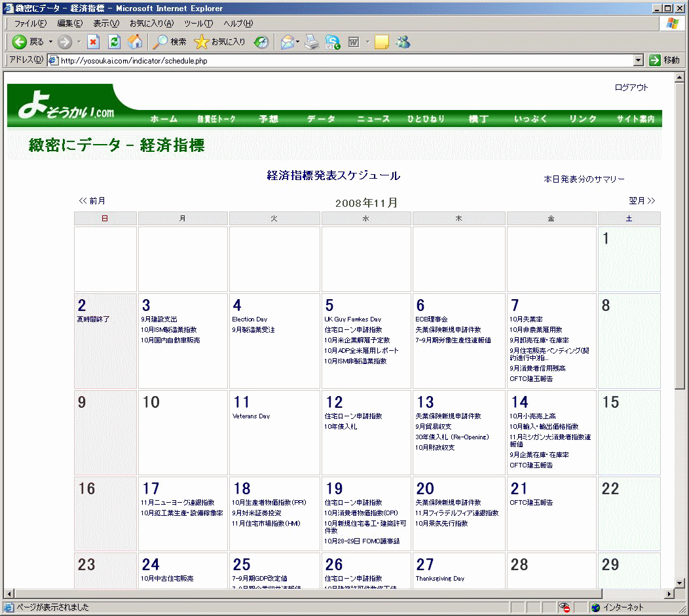Click 10月小売上高 on November 14
This screenshot has width=689, height=616.
point(532,416)
